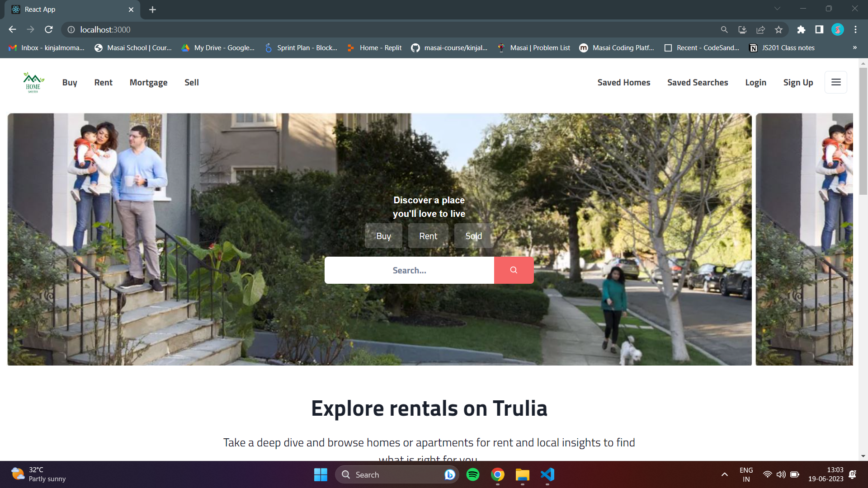
Task: Click the Sign Up link
Action: (798, 83)
